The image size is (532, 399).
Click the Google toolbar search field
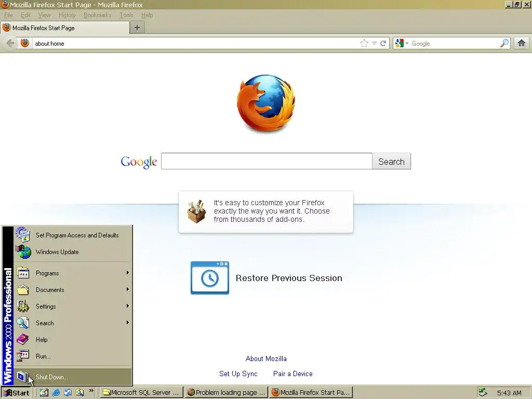(x=455, y=44)
